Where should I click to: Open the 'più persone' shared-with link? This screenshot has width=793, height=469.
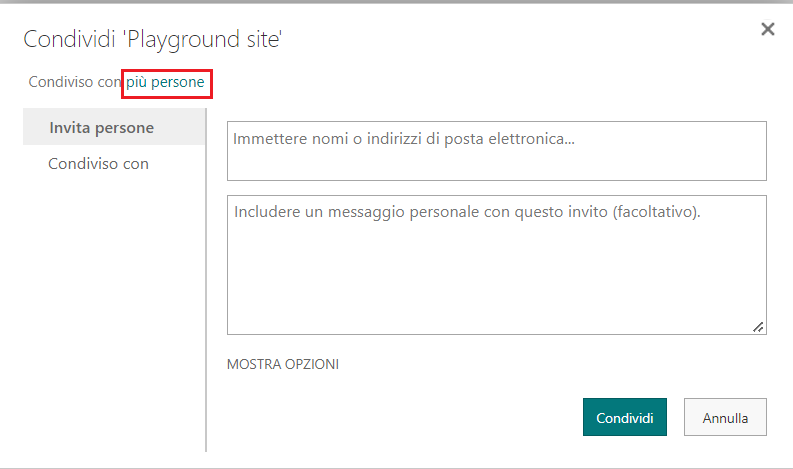(x=165, y=82)
